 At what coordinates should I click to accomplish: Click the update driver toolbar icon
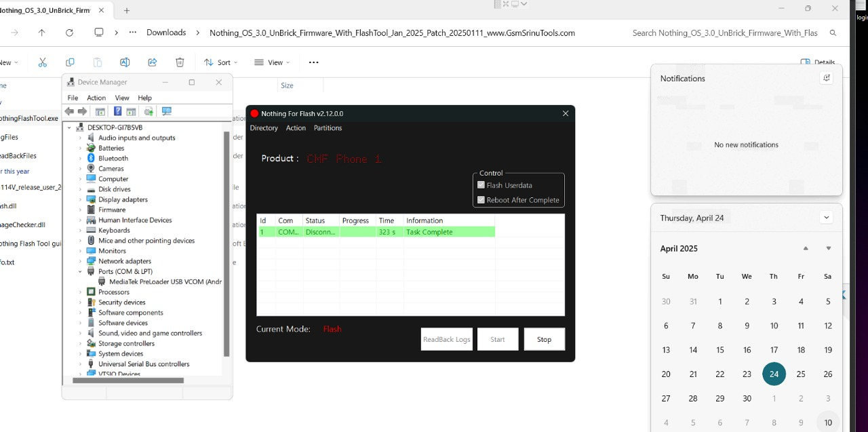click(x=149, y=111)
